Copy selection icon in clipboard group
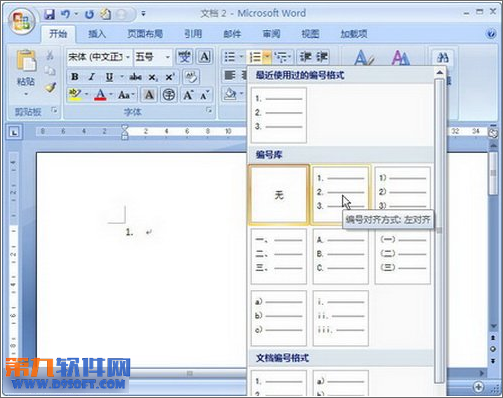Image resolution: width=503 pixels, height=398 pixels. point(50,71)
